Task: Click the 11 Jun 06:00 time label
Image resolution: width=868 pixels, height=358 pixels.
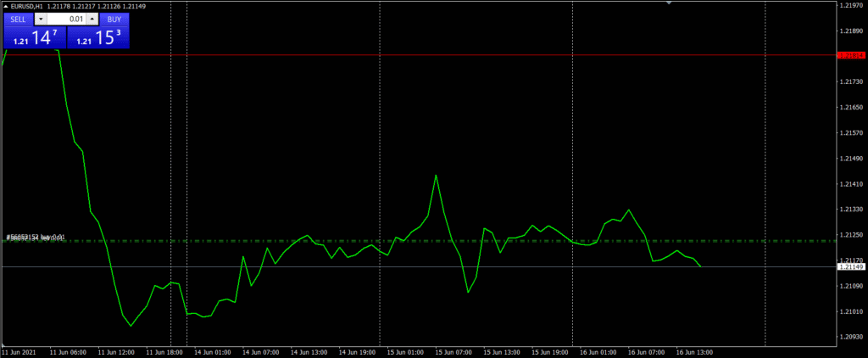Action: point(66,352)
